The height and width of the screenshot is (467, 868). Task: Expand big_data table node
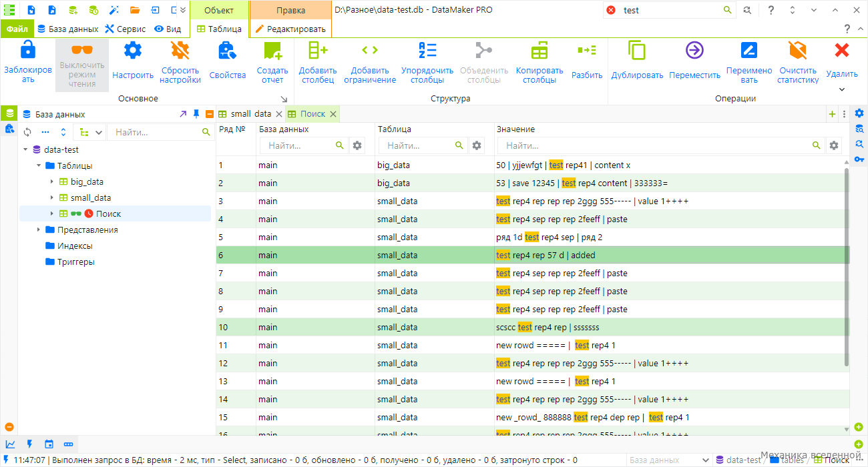[x=52, y=181]
